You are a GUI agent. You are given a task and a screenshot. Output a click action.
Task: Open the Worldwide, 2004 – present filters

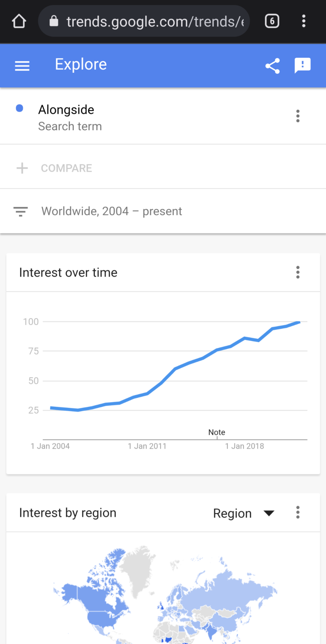pos(112,211)
